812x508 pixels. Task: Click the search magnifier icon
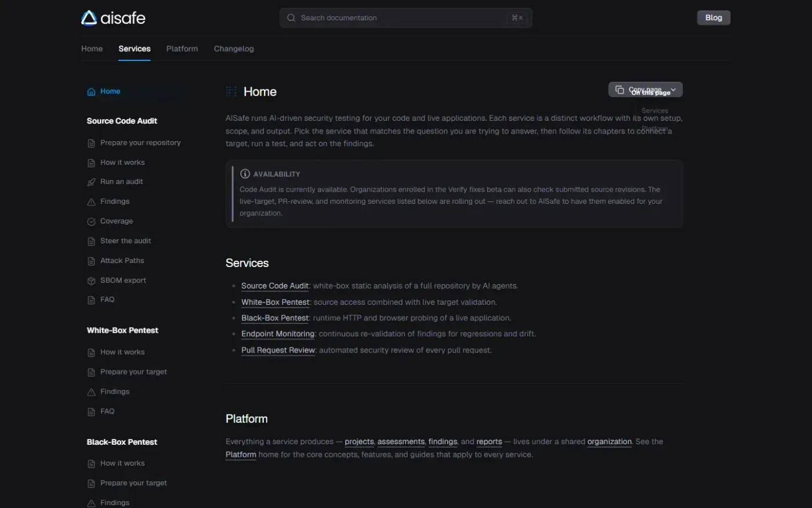(291, 18)
